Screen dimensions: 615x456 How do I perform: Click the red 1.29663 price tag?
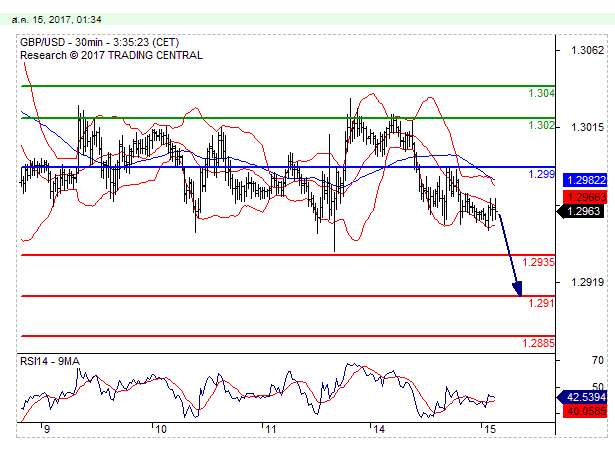pyautogui.click(x=585, y=197)
